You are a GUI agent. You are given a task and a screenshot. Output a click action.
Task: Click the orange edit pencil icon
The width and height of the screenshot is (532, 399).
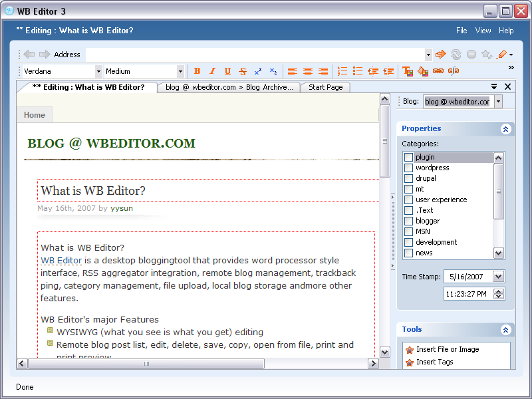tap(502, 54)
